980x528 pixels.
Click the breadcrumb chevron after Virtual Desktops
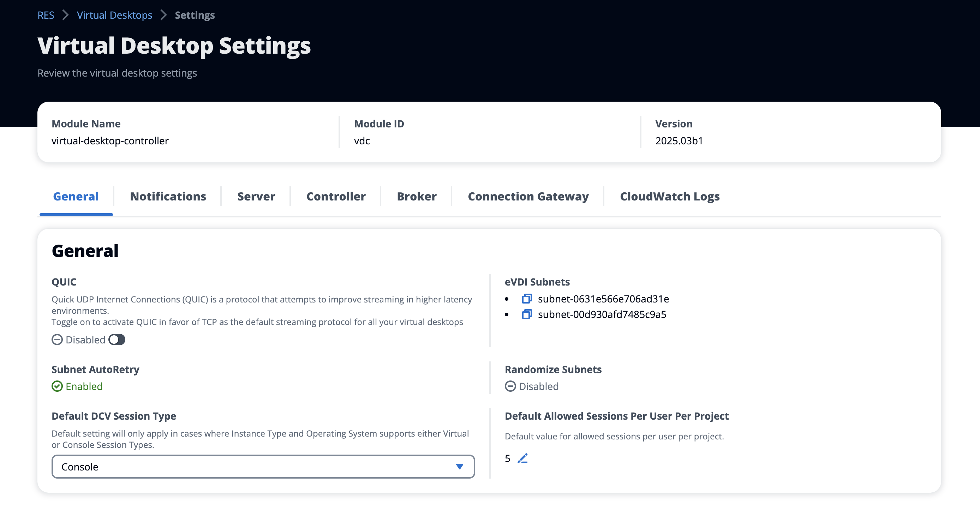[163, 15]
